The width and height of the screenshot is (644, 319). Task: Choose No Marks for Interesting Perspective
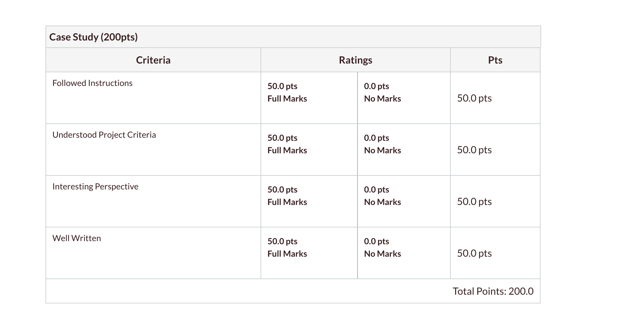click(404, 201)
